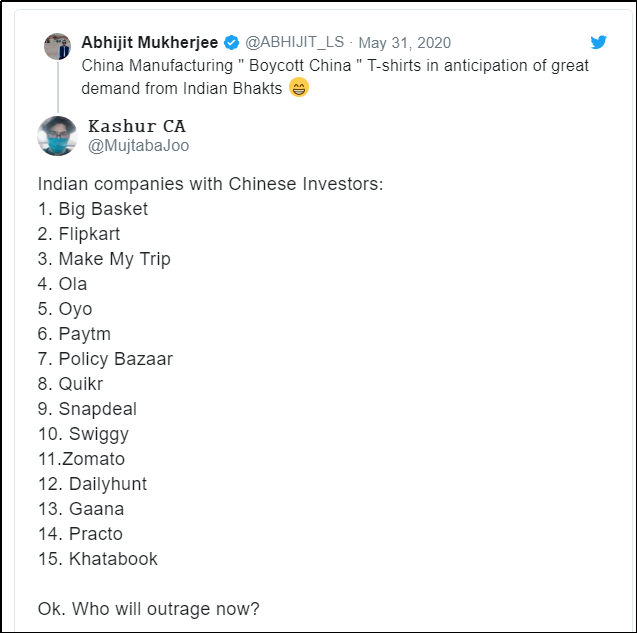Open Kashur CA's masked avatar
The width and height of the screenshot is (637, 633).
point(57,136)
